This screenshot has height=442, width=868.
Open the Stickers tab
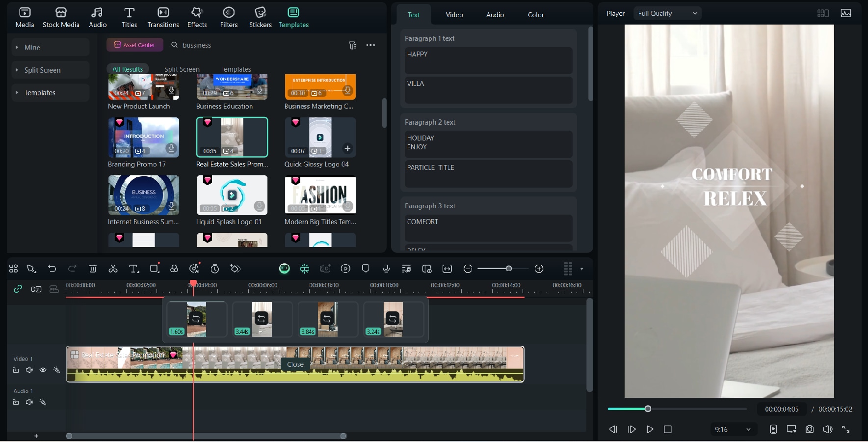260,18
